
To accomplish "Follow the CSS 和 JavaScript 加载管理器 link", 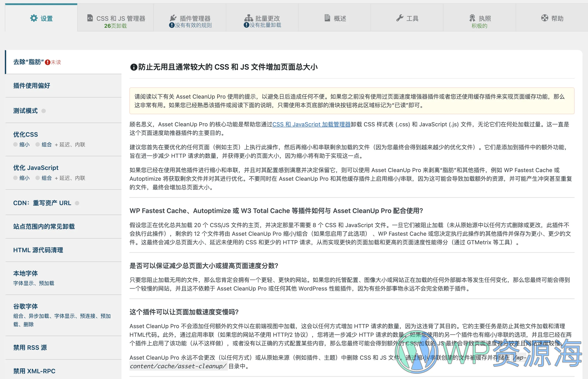I will point(311,124).
